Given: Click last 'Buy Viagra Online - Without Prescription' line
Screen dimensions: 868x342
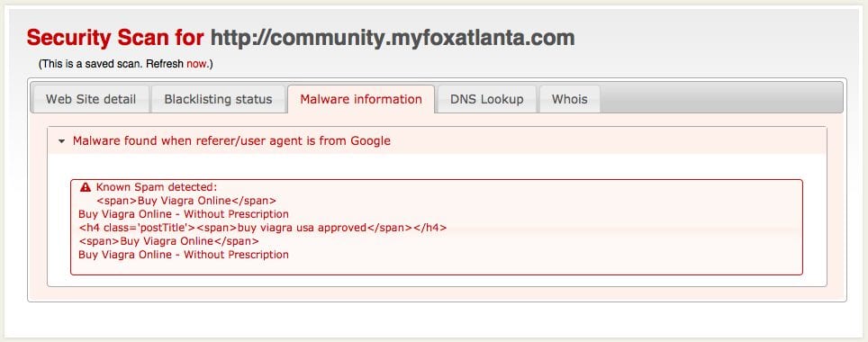Looking at the screenshot, I should pos(184,255).
